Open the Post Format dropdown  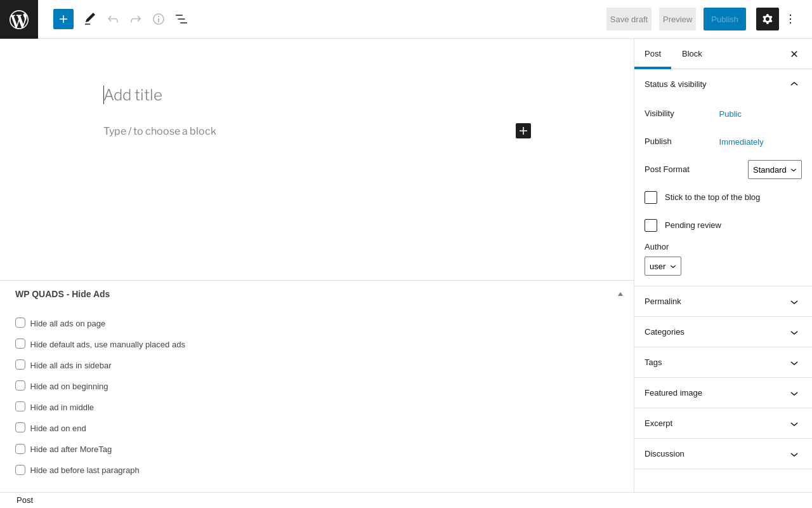pos(775,170)
